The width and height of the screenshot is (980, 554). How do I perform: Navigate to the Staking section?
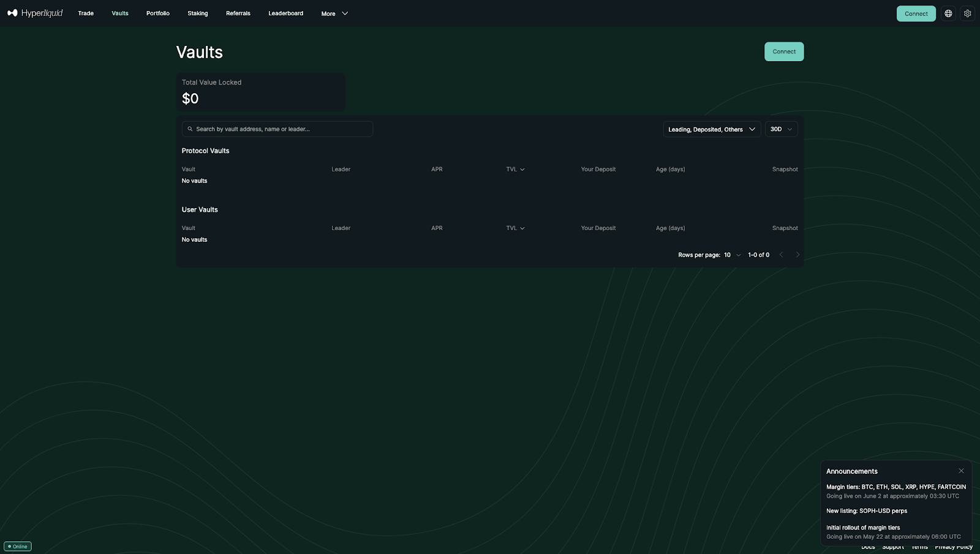point(197,13)
